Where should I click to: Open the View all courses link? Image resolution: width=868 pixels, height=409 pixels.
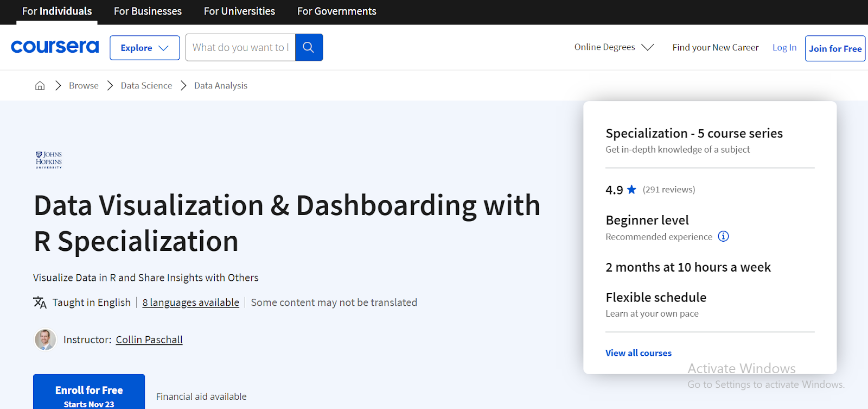pos(639,353)
